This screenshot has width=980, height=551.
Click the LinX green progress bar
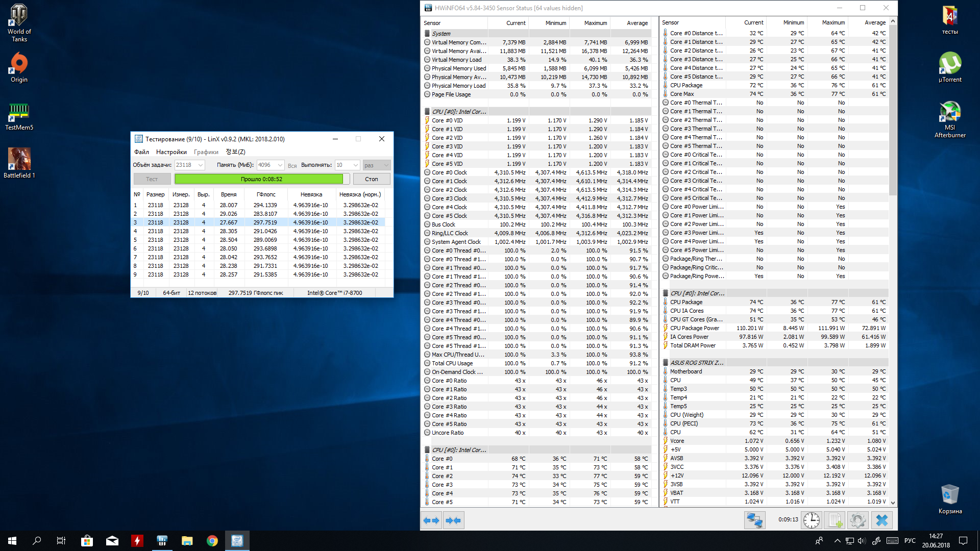(x=259, y=179)
